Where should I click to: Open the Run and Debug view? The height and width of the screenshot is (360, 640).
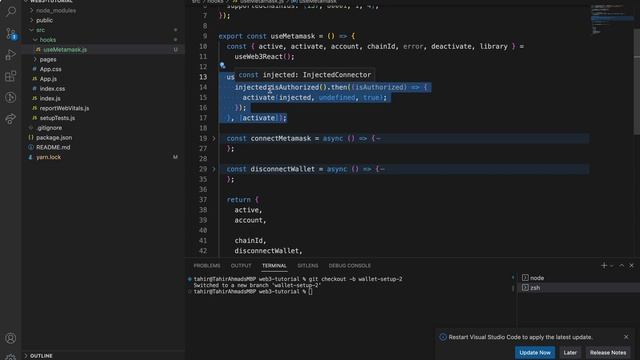[x=11, y=55]
